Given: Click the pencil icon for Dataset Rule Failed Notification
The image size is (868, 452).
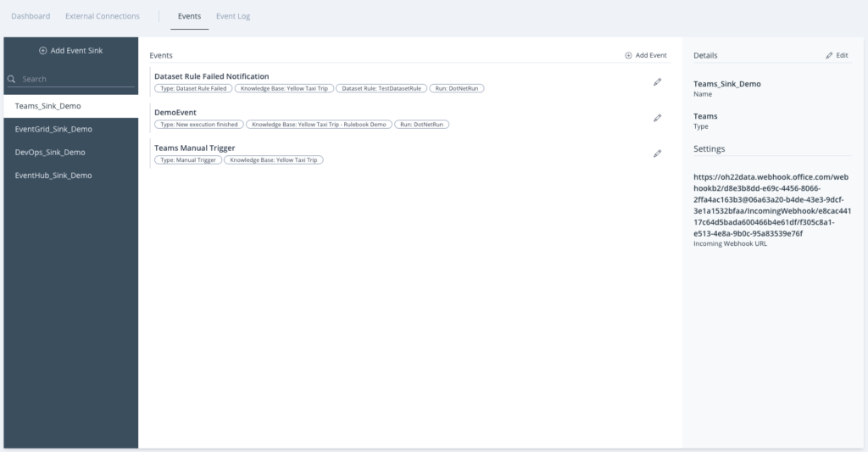Looking at the screenshot, I should [x=657, y=82].
